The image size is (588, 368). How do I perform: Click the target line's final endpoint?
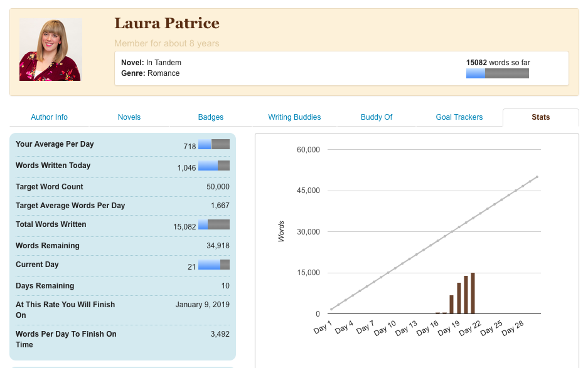(x=537, y=177)
